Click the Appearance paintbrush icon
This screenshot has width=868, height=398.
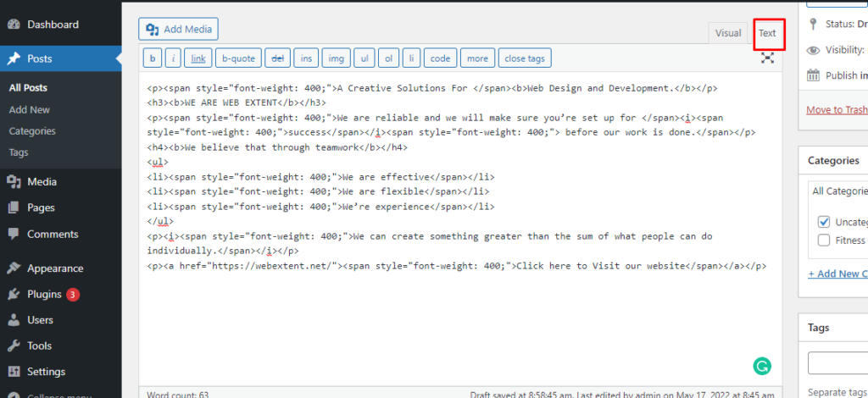14,268
